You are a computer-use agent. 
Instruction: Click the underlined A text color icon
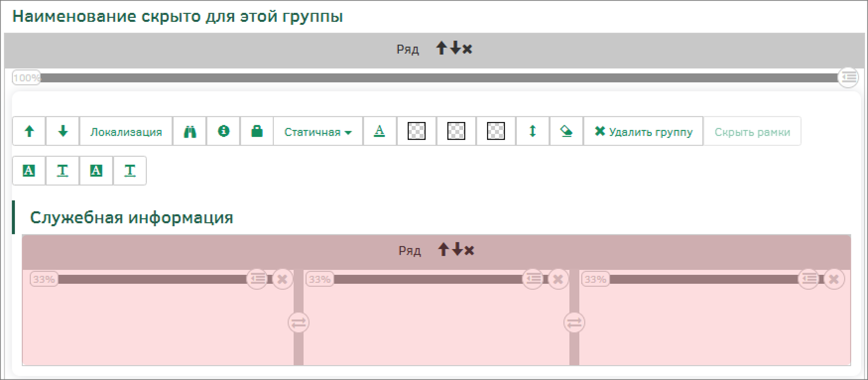[x=379, y=131]
